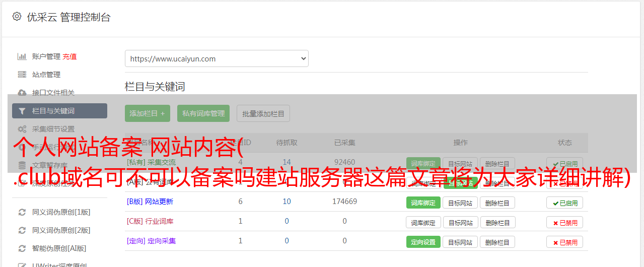Viewport: 644px width, 267px height.
Task: Click 删除栏目 in the 网站更新 row
Action: click(497, 203)
